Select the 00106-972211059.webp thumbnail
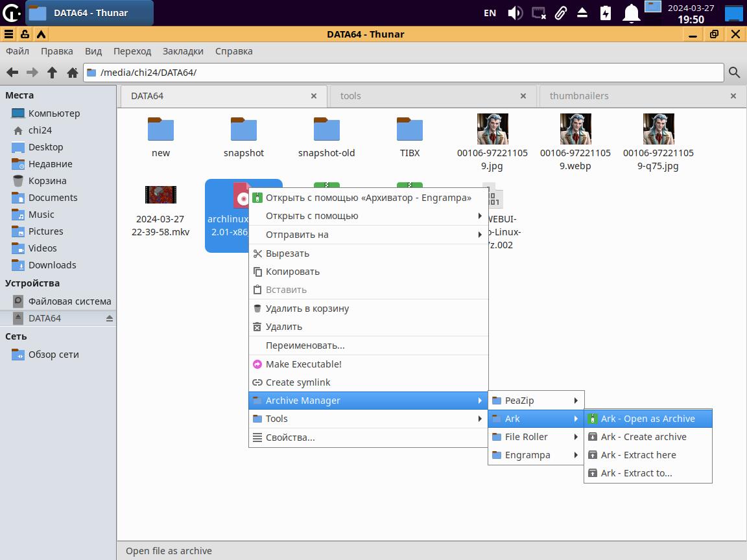The width and height of the screenshot is (747, 560). point(575,130)
